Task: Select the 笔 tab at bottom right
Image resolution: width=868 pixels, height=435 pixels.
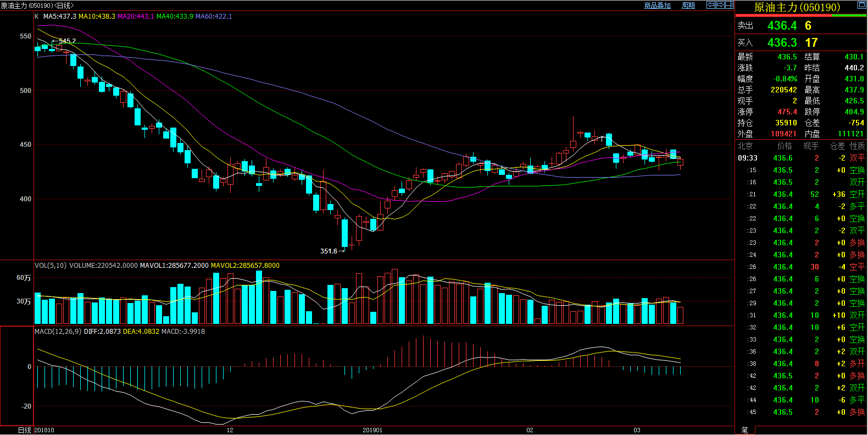Action: (x=745, y=430)
